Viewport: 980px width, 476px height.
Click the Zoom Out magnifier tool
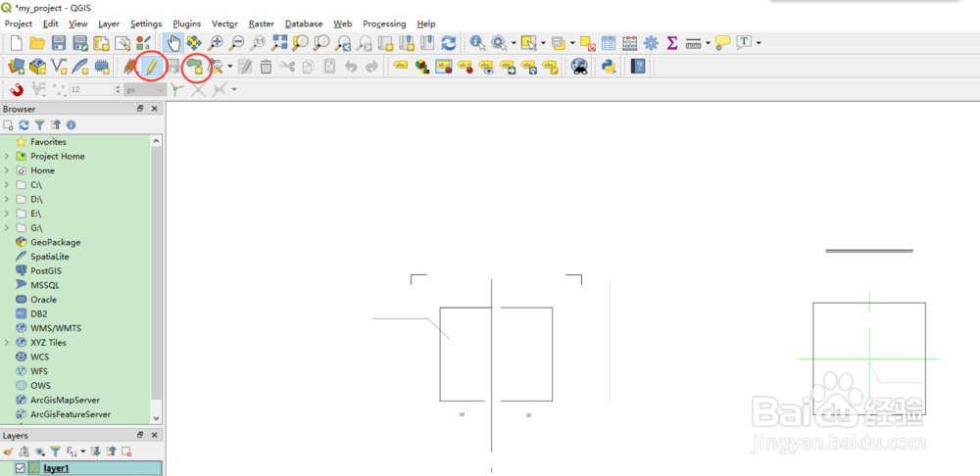point(236,42)
